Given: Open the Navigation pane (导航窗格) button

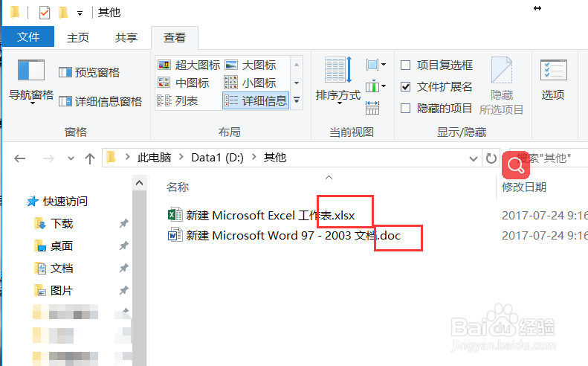Looking at the screenshot, I should 31,81.
